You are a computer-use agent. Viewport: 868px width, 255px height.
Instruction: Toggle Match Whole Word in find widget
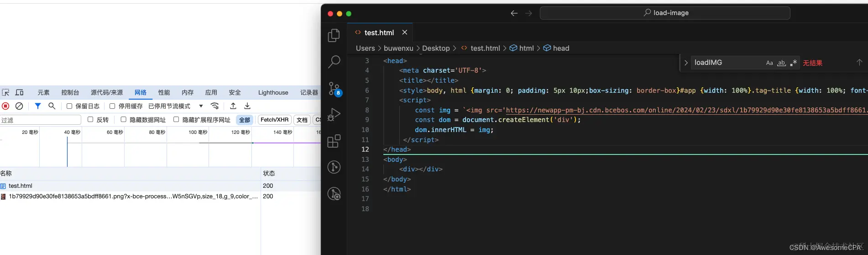[781, 63]
